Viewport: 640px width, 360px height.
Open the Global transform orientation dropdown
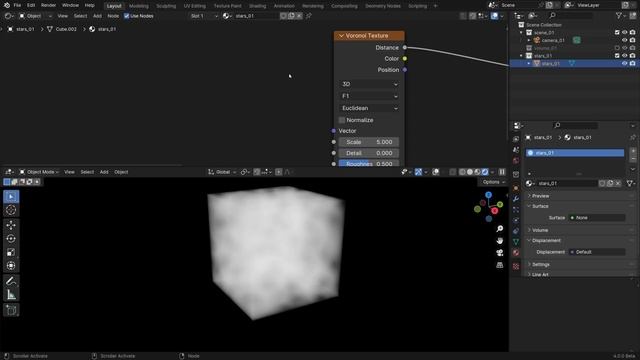(x=222, y=172)
